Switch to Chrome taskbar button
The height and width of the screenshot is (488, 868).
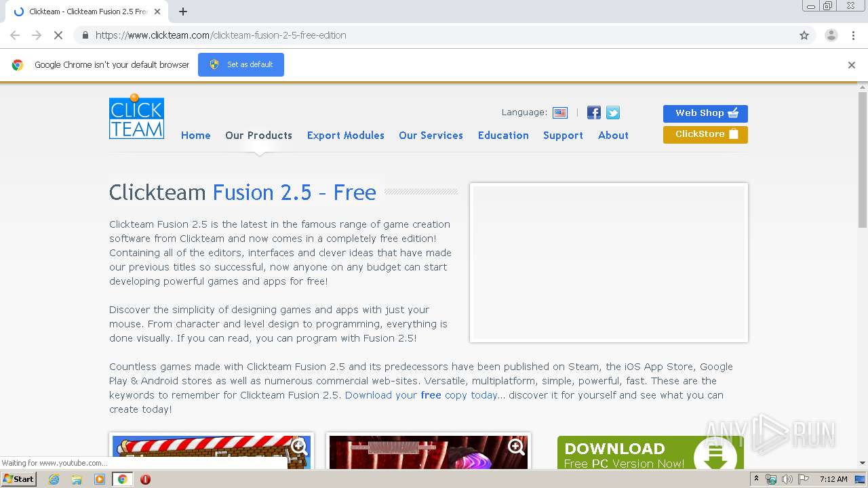point(123,479)
